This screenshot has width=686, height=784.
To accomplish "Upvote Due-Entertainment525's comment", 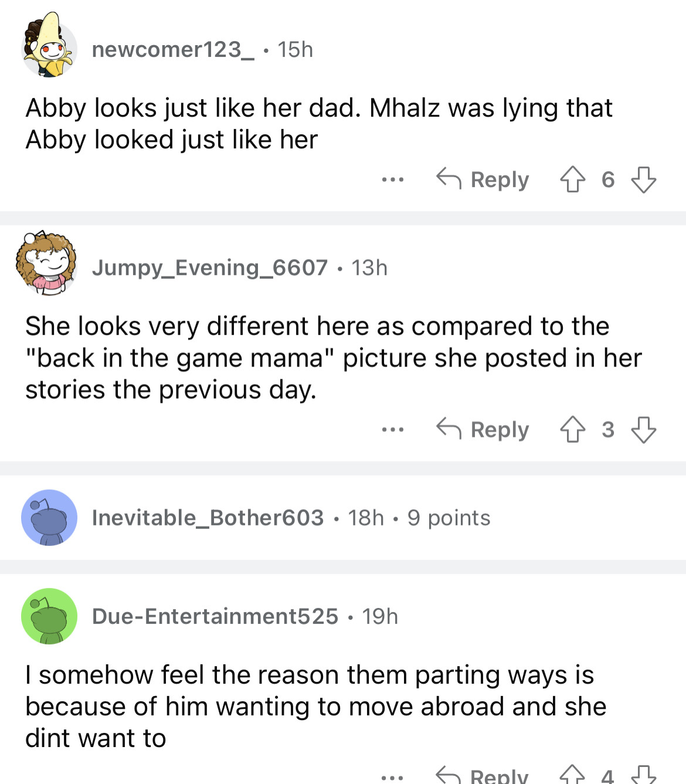I will pos(572,775).
